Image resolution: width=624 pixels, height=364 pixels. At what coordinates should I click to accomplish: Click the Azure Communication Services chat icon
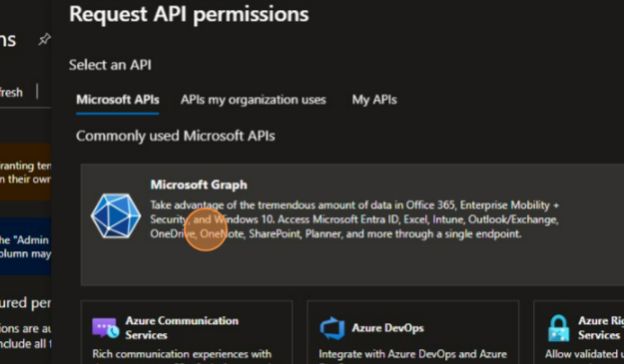(x=106, y=327)
